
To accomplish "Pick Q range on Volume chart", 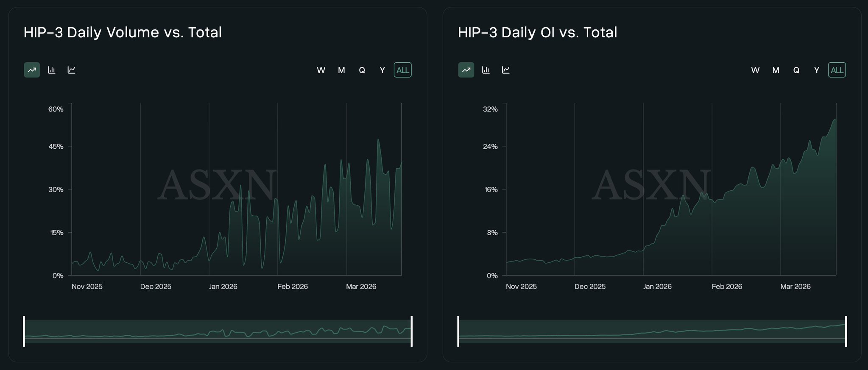I will tap(362, 70).
